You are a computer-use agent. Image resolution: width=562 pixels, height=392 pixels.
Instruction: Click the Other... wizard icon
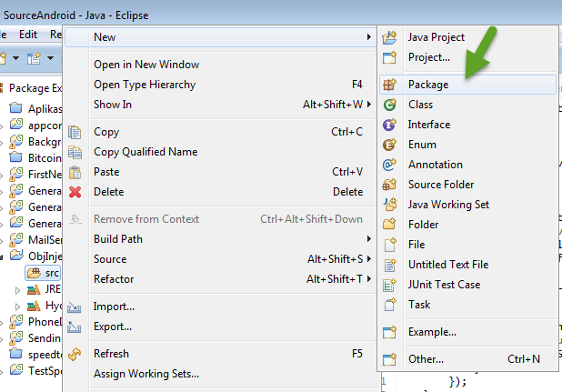pos(389,359)
